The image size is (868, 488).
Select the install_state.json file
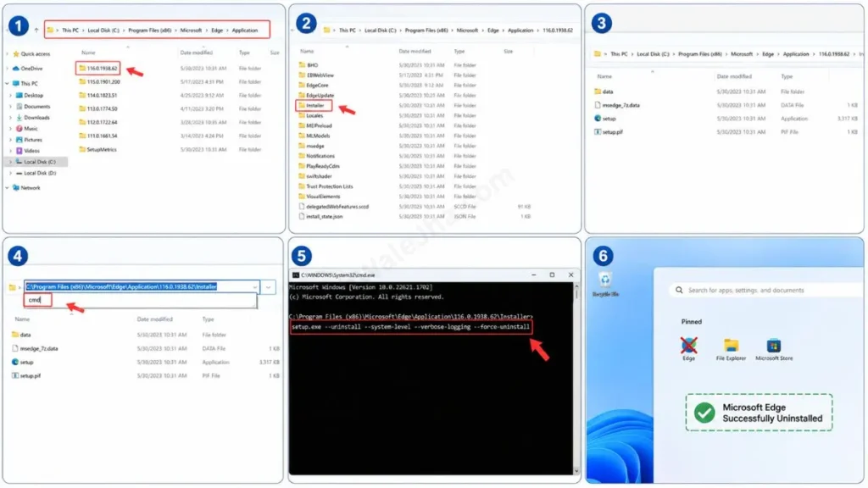pyautogui.click(x=320, y=216)
